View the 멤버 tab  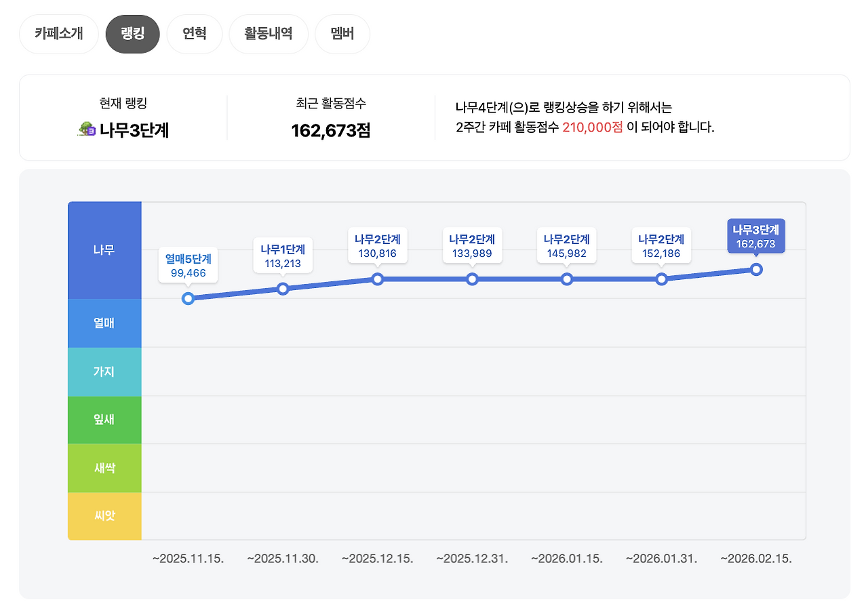(342, 34)
